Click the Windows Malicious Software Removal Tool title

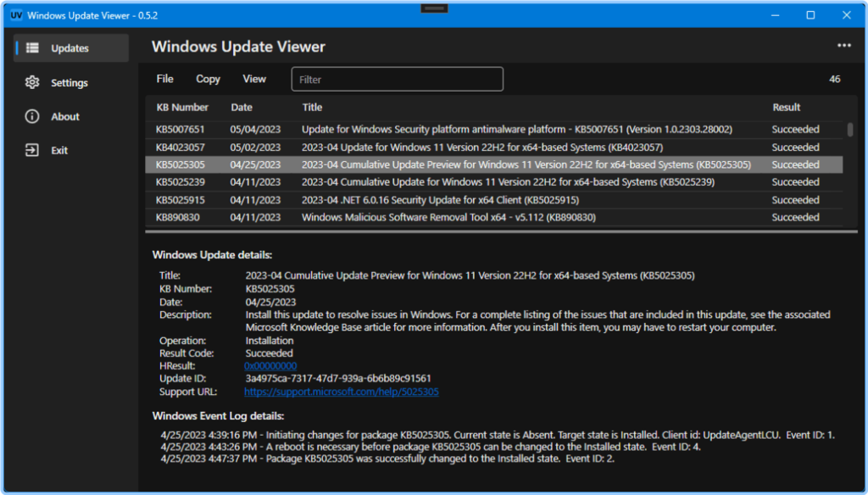(x=448, y=217)
